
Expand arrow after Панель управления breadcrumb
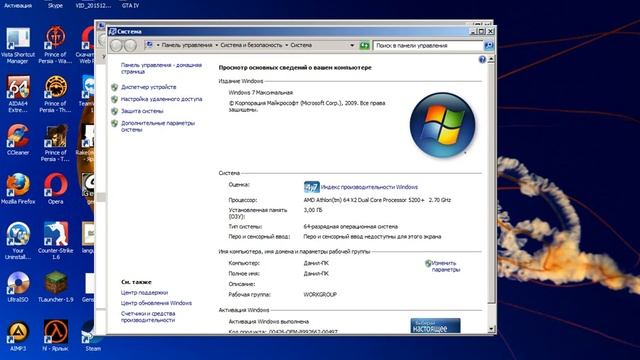point(216,45)
